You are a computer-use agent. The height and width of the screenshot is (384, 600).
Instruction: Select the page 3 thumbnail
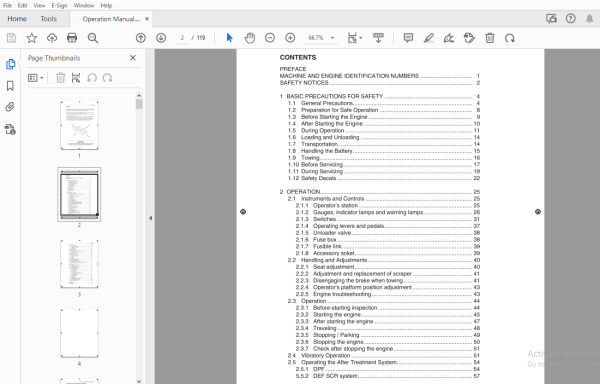[x=79, y=264]
